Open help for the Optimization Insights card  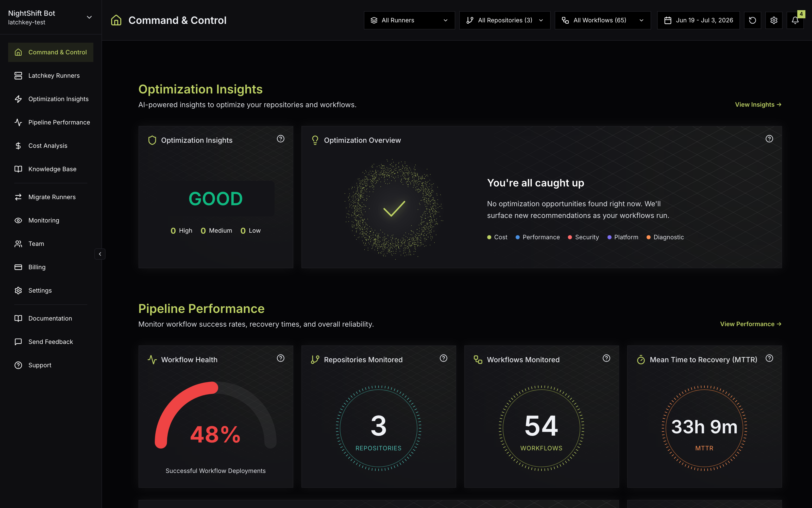pyautogui.click(x=280, y=139)
